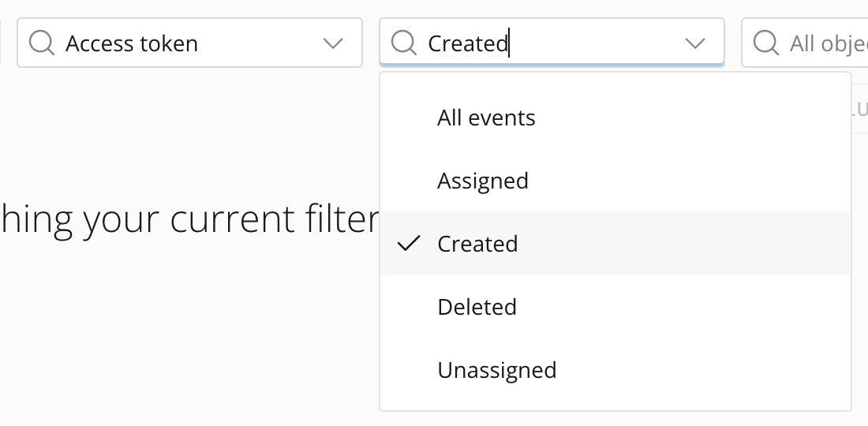
Task: Click the search icon in Access token filter
Action: [x=42, y=43]
